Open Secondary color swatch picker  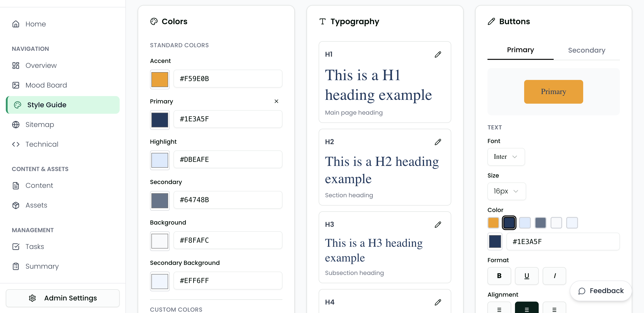pos(160,201)
